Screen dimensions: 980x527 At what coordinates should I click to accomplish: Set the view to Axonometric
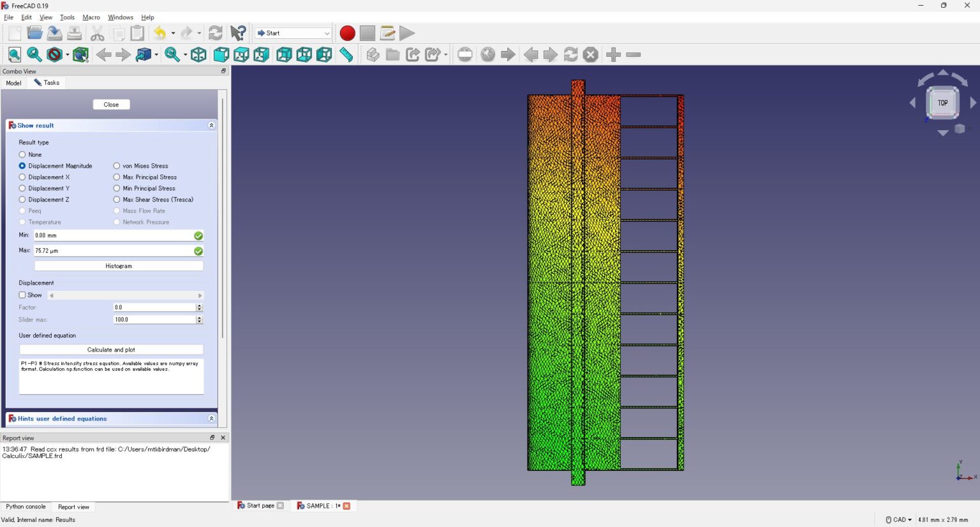coord(198,55)
